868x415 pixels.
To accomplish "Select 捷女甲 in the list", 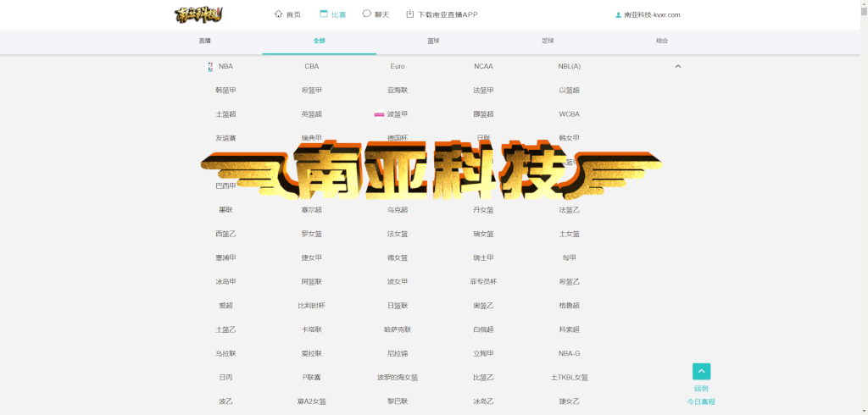I will pos(312,257).
